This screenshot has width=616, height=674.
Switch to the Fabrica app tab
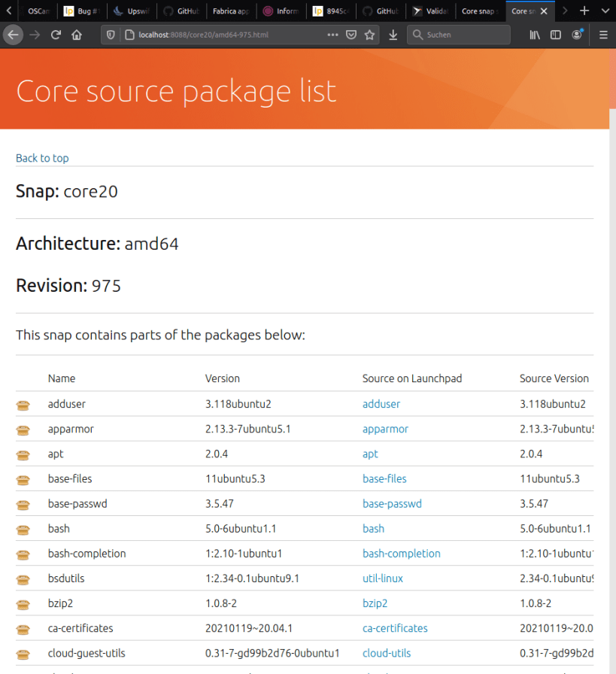coord(229,11)
